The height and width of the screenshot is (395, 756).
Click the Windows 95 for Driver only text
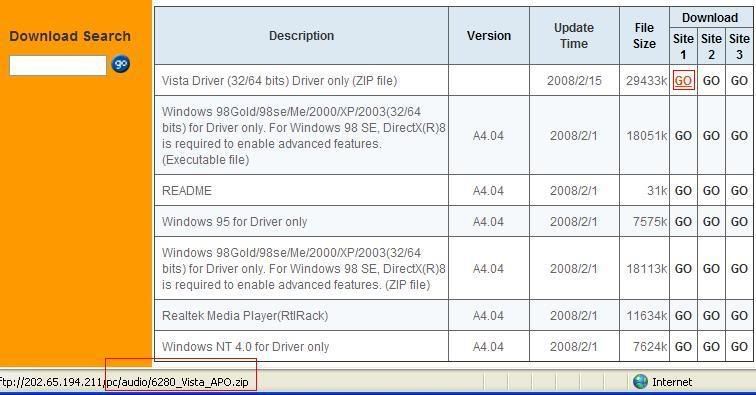point(235,222)
